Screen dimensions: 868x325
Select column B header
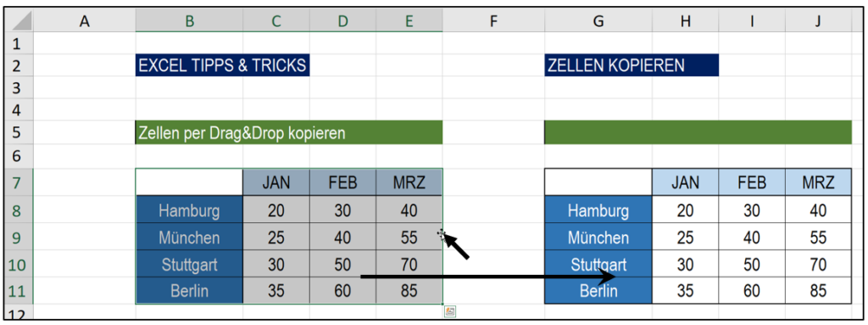189,21
